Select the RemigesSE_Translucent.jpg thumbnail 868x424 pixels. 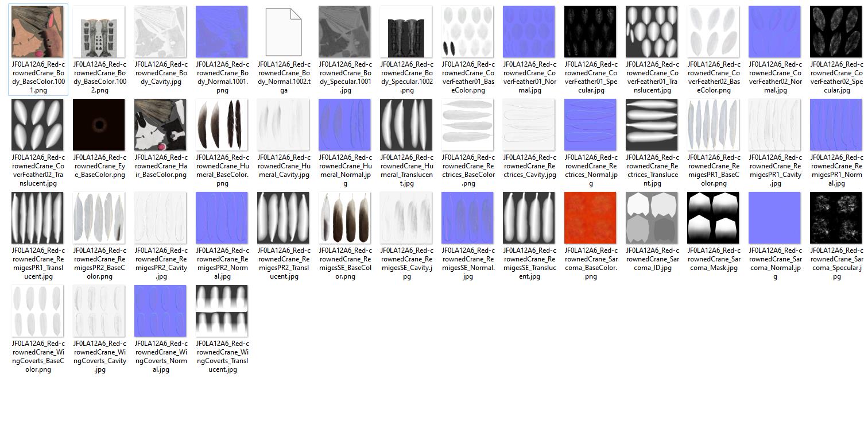529,218
